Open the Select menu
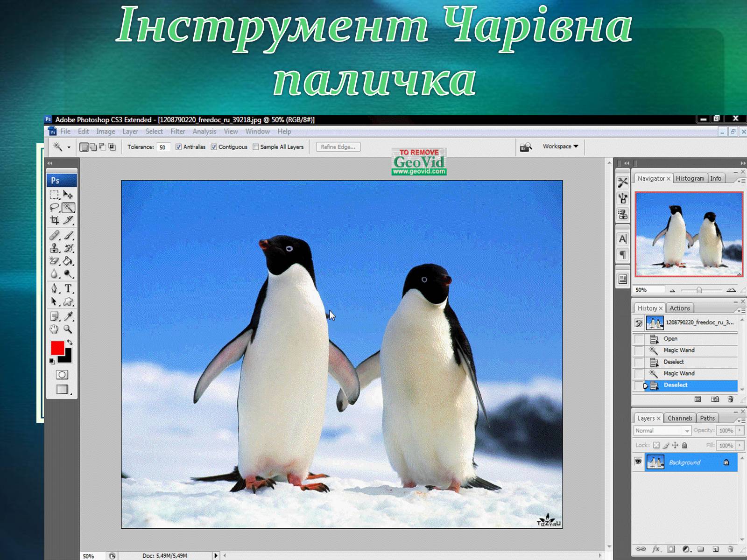Viewport: 747px width, 560px height. tap(154, 132)
